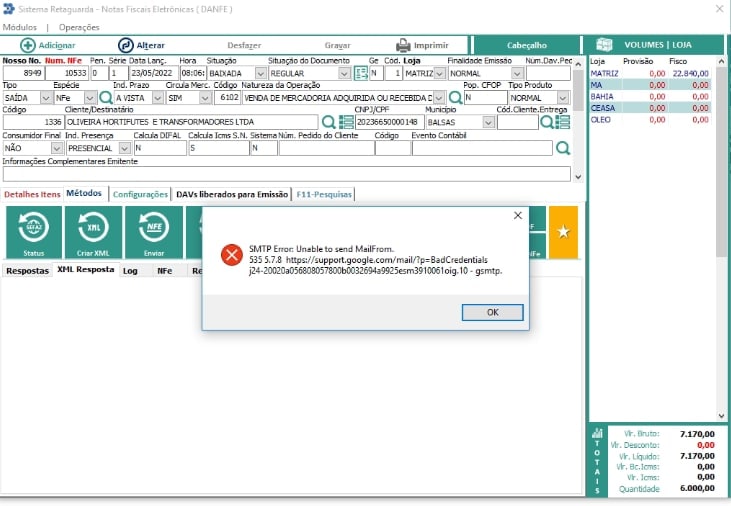The width and height of the screenshot is (731, 506).
Task: Open DAVs liberados para Emissão tab
Action: tap(232, 194)
